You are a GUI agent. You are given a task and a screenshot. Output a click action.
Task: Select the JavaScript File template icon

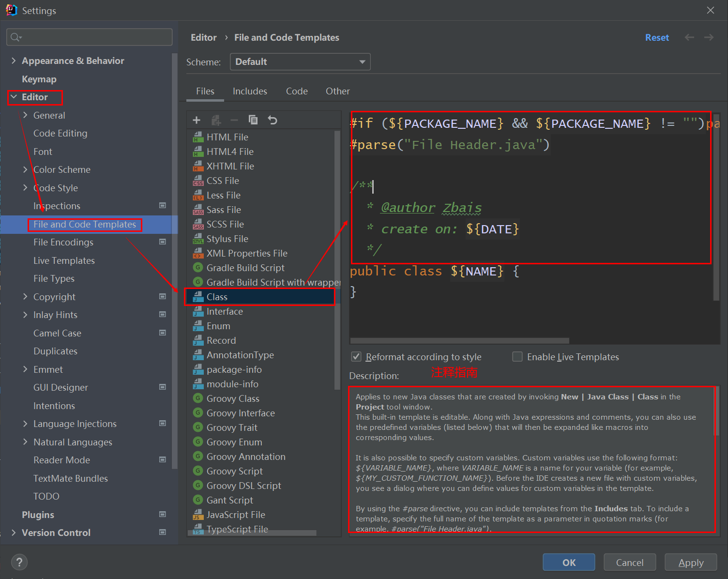tap(198, 515)
